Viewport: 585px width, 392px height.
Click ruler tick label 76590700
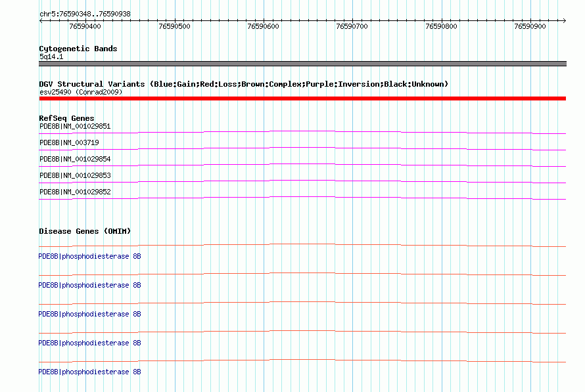coord(352,26)
